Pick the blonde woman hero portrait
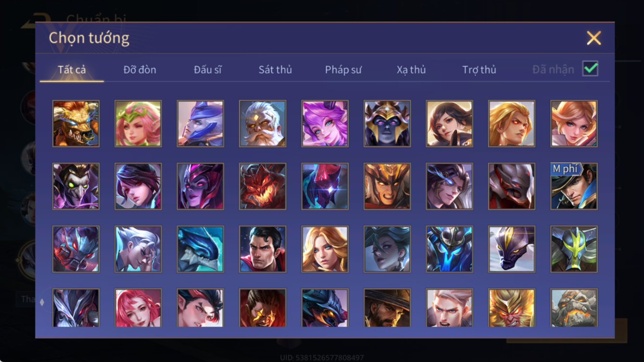 pyautogui.click(x=325, y=250)
